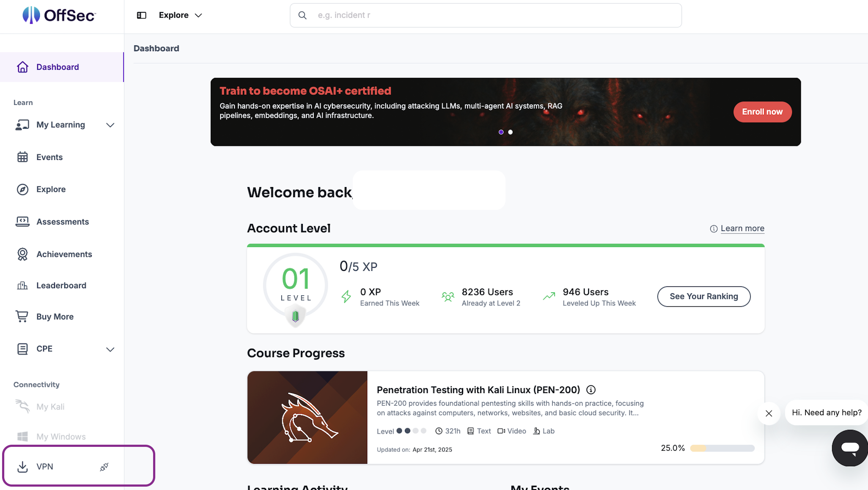Viewport: 868px width, 490px height.
Task: Click the green account level progress bar
Action: [x=506, y=245]
